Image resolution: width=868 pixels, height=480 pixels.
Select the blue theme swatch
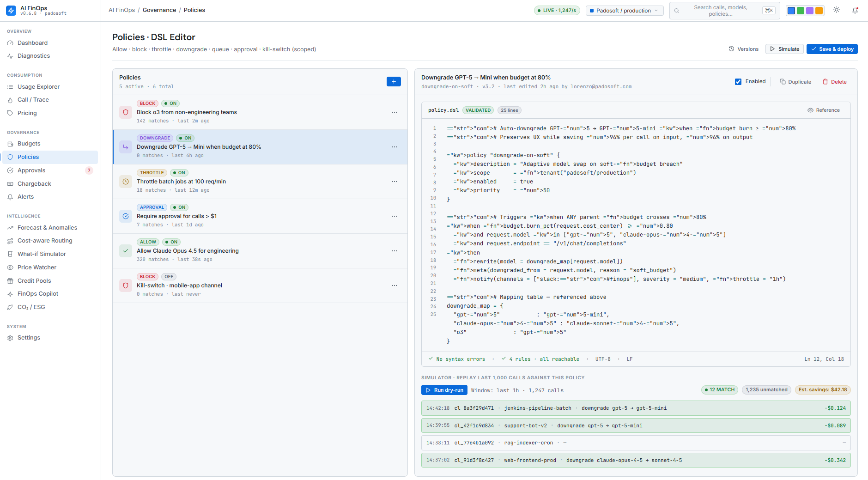pyautogui.click(x=791, y=11)
